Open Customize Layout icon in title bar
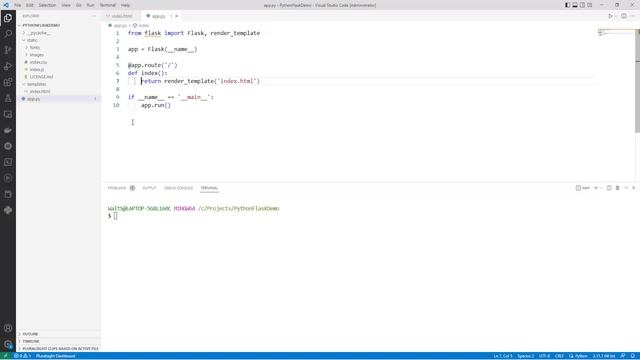Screen dimensions: 640x360 point(589,5)
